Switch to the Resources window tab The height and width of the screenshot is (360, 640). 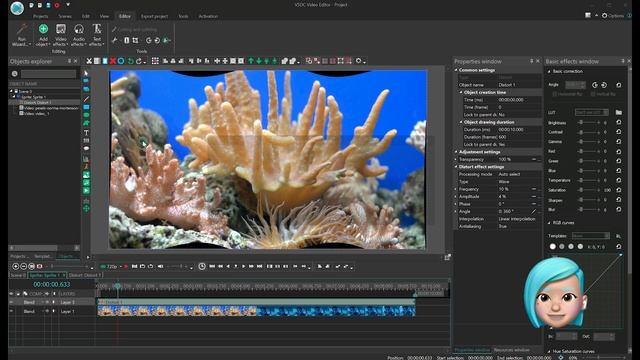click(511, 350)
